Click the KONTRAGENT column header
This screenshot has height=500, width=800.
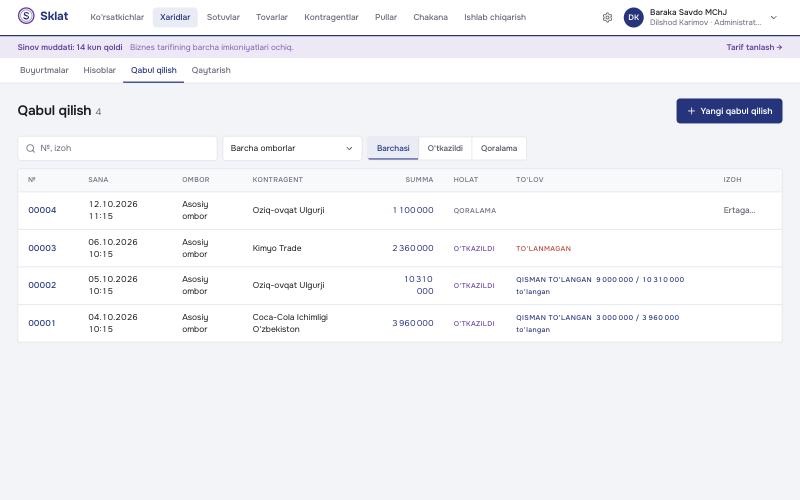click(278, 180)
